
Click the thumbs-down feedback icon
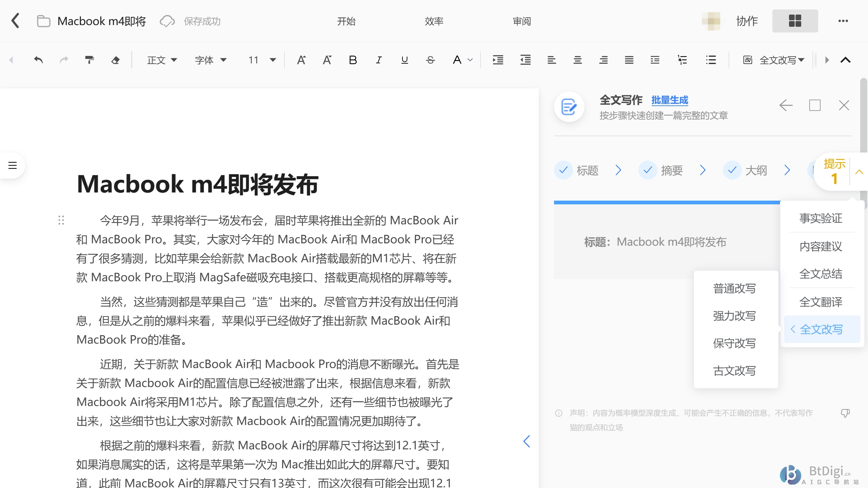[845, 413]
